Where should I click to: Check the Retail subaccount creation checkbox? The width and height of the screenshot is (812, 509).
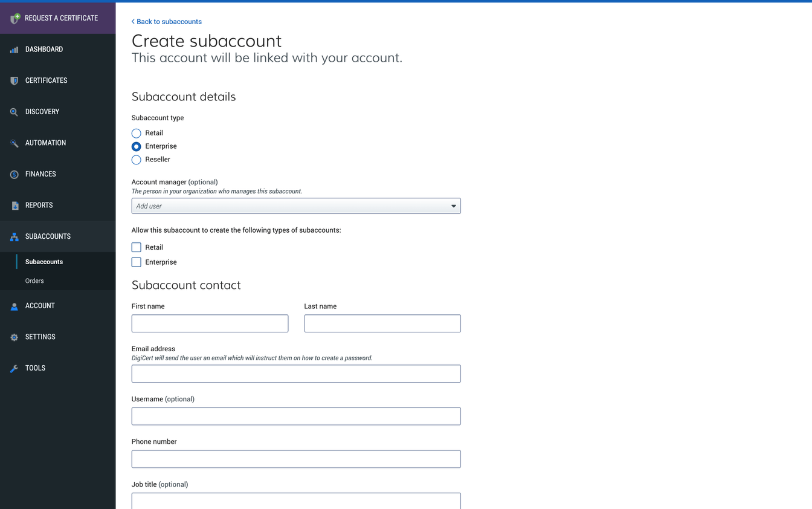pos(136,247)
